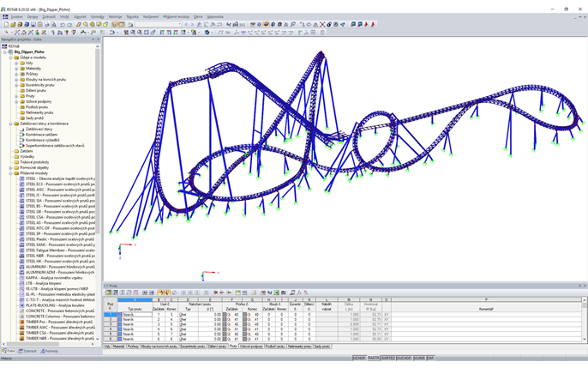Click the navigator horizontal scrollbar

[33, 344]
